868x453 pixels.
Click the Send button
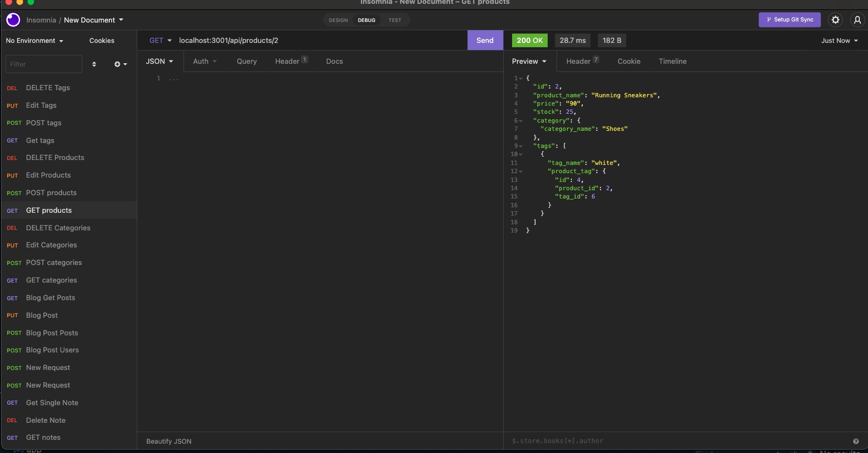(x=485, y=40)
